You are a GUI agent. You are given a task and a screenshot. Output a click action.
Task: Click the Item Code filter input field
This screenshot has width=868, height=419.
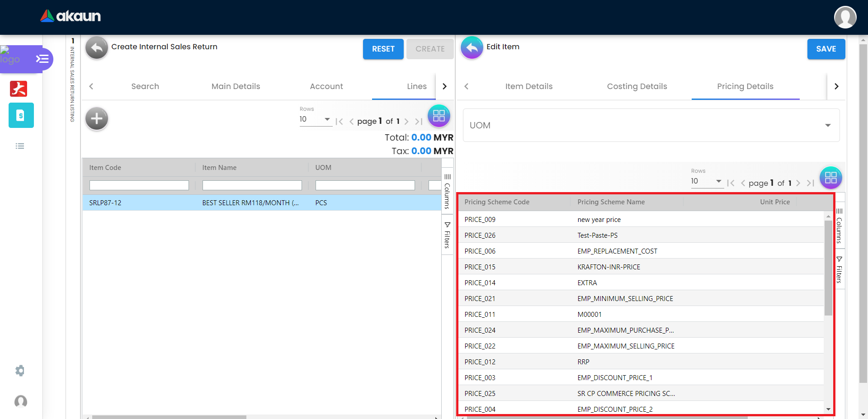pyautogui.click(x=139, y=185)
